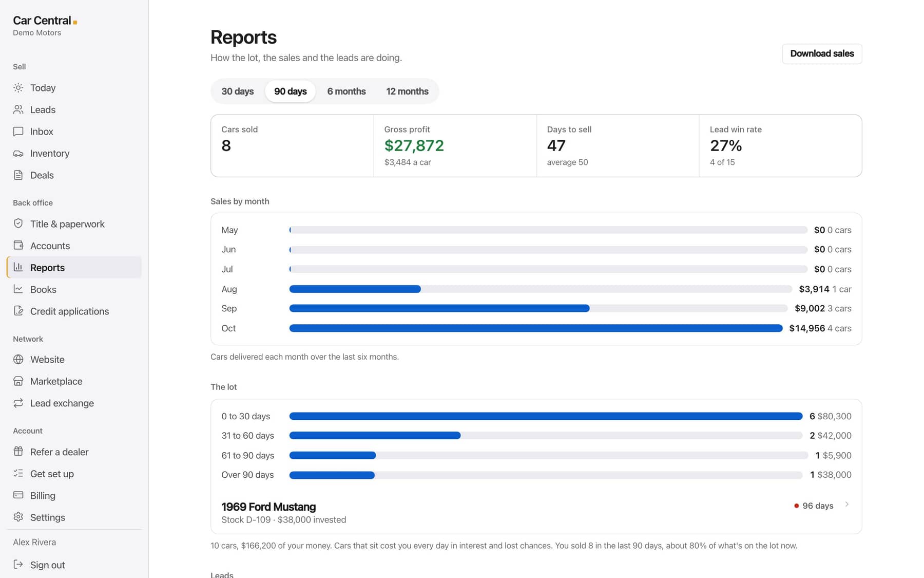Click the Refer a dealer gift icon

[18, 452]
